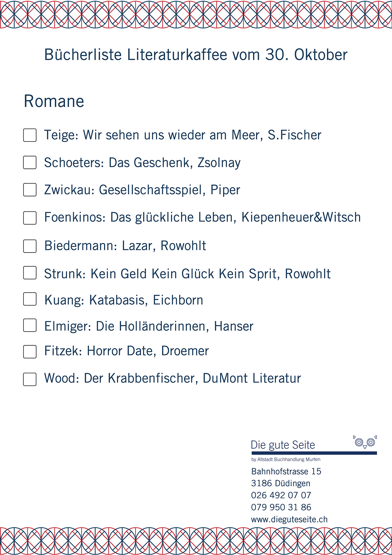
Task: Click the mobile number 079 950 31 86
Action: pyautogui.click(x=281, y=507)
